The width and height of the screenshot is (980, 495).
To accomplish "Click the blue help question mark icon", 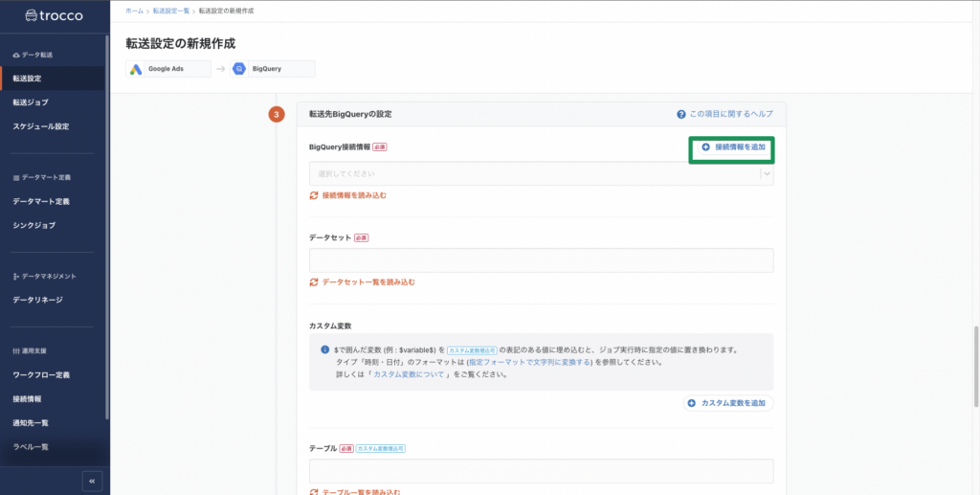I will (x=680, y=114).
